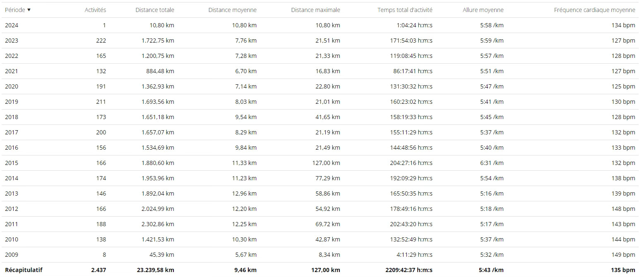Click the 1:04:24 h:m:s activity time
Image resolution: width=644 pixels, height=277 pixels.
click(x=414, y=25)
